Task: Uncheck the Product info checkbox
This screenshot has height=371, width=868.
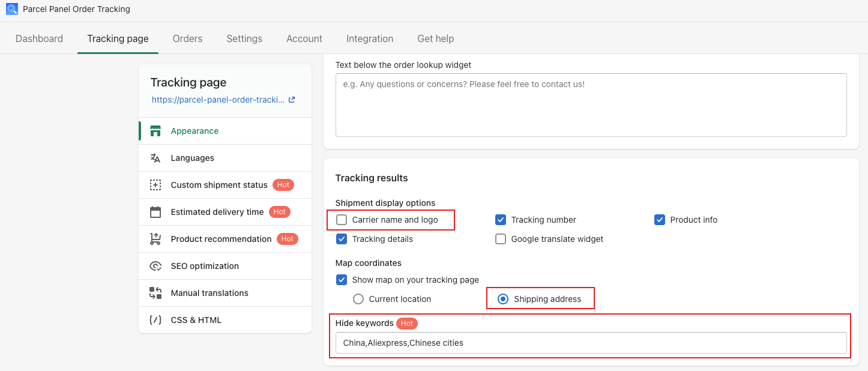Action: coord(660,220)
